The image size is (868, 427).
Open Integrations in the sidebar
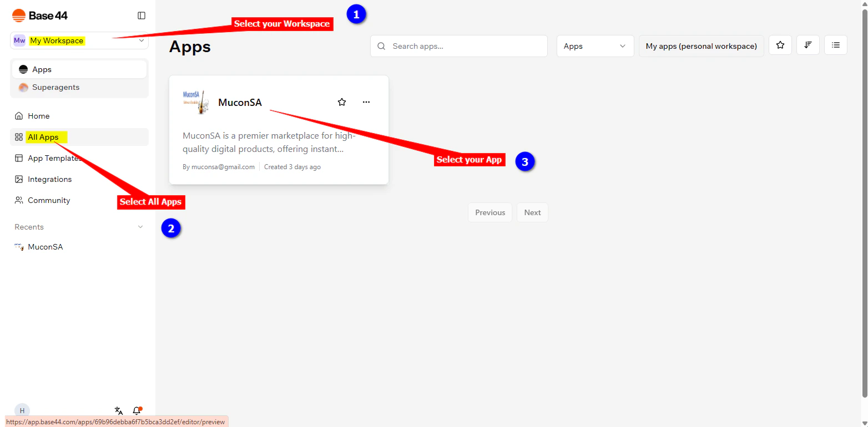click(79, 179)
